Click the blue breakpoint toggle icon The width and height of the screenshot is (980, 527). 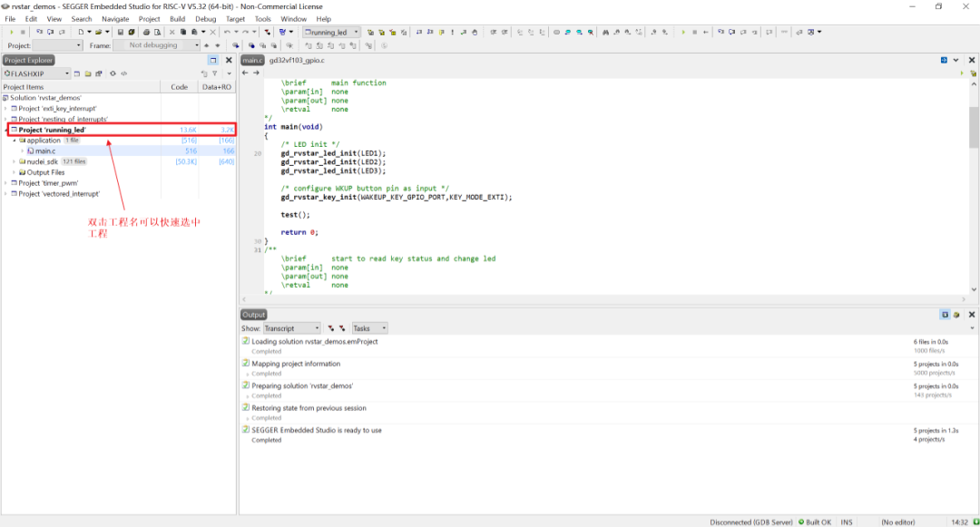(x=251, y=45)
